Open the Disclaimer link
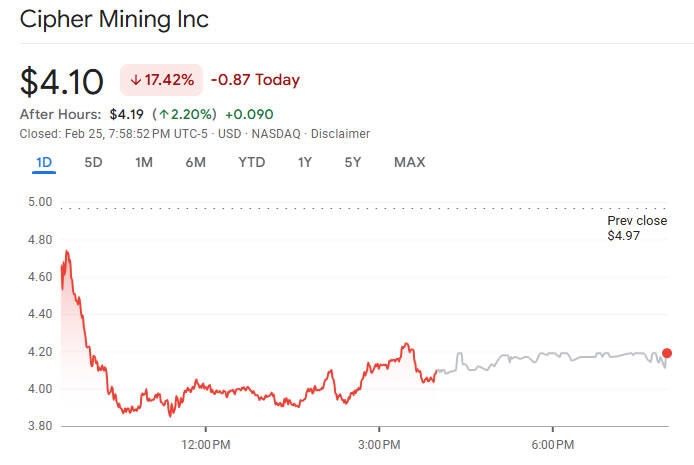 [x=340, y=134]
